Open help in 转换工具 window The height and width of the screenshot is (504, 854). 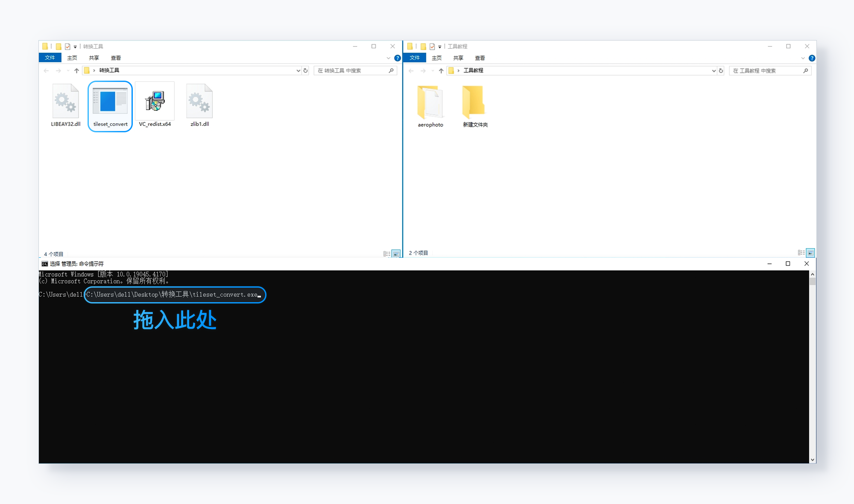pos(398,58)
